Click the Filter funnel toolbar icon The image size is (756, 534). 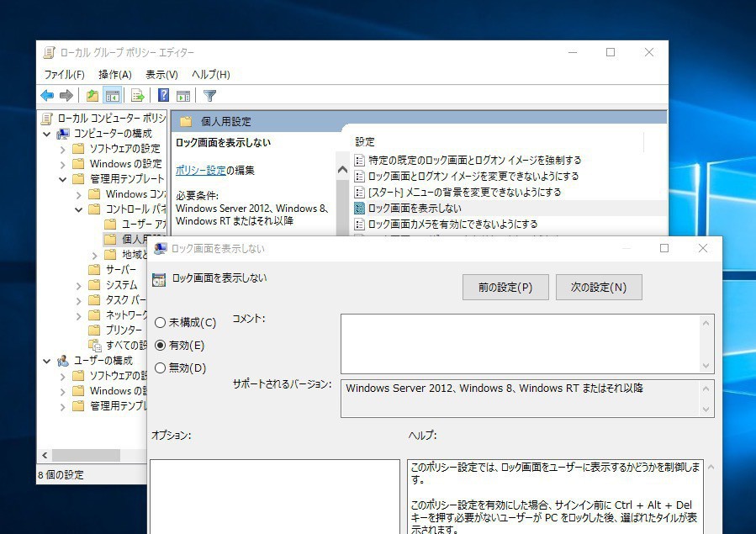click(x=210, y=96)
